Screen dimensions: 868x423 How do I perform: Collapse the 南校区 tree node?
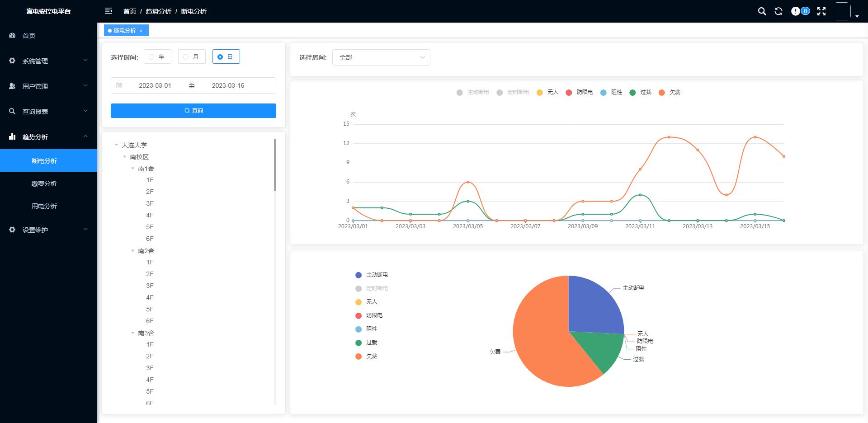124,157
